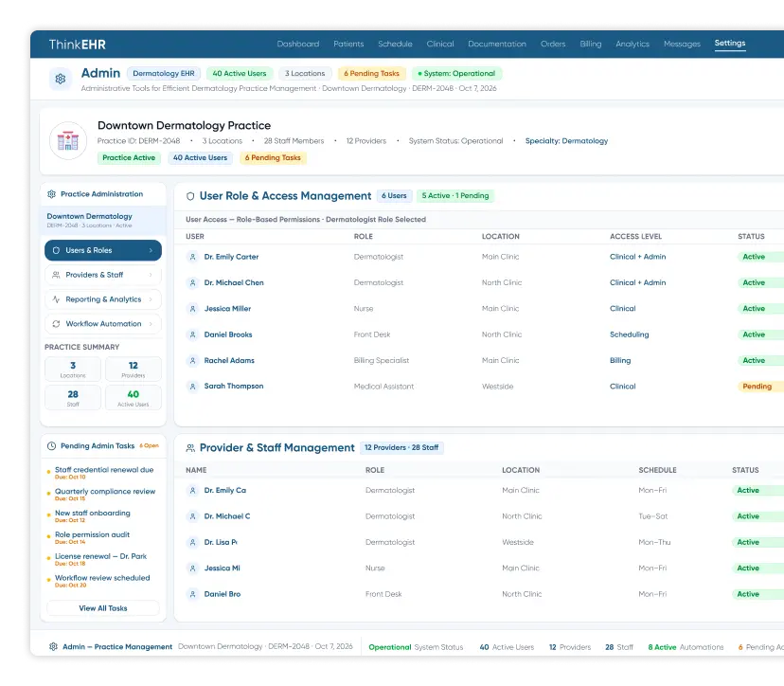Open the Documentation tab
Screen dimensions: 784x686
tap(497, 44)
